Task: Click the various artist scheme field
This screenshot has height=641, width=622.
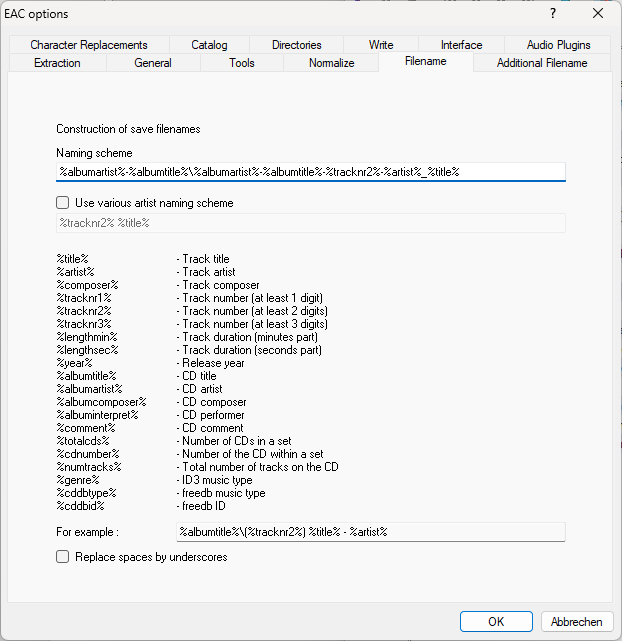Action: (x=310, y=223)
